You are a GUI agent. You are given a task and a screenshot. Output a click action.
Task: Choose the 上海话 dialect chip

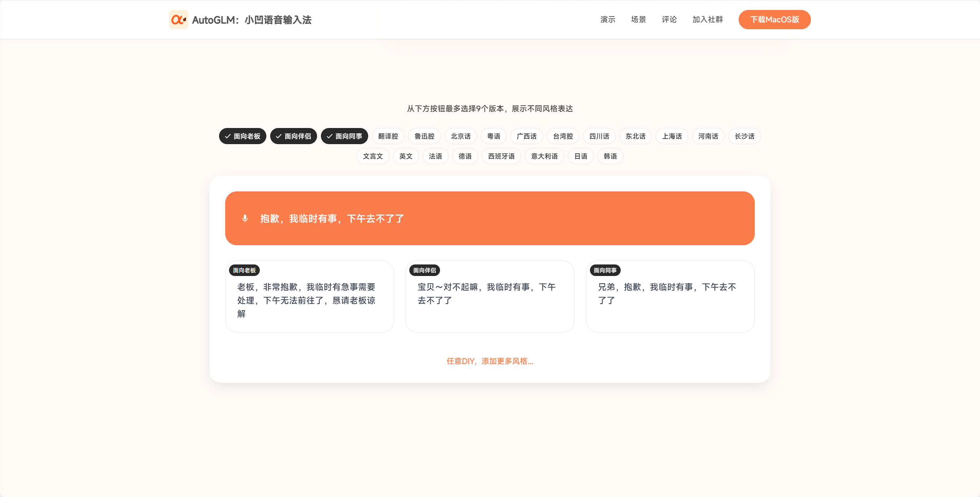tap(672, 136)
